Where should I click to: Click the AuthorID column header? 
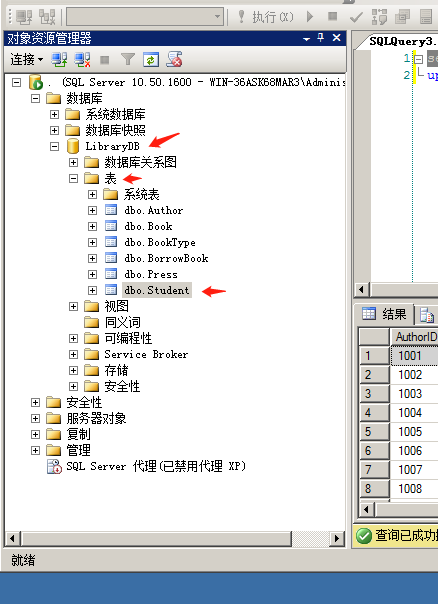pyautogui.click(x=414, y=337)
